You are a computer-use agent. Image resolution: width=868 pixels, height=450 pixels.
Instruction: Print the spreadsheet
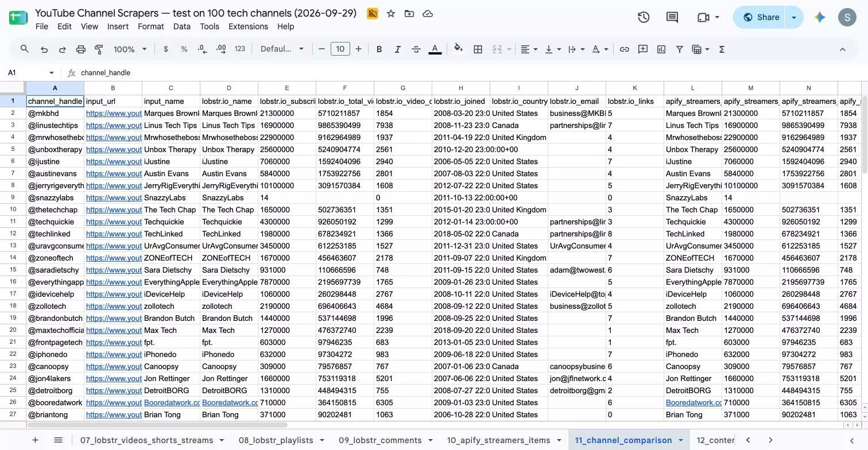pyautogui.click(x=81, y=49)
